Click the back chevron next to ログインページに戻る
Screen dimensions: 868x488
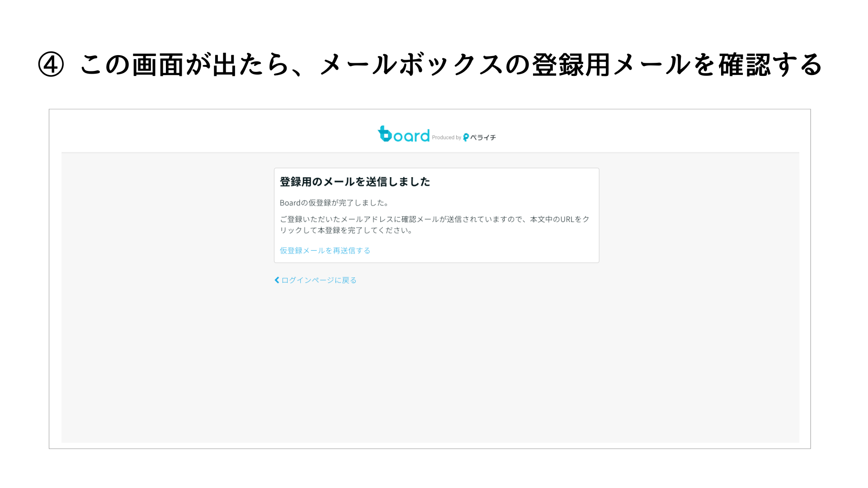click(277, 280)
